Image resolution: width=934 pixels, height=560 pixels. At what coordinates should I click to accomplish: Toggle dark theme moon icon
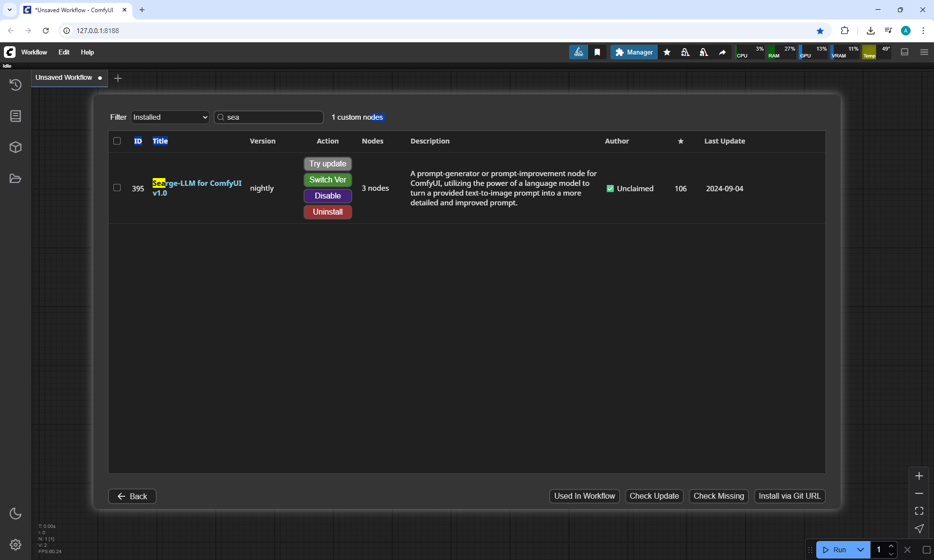coord(16,513)
